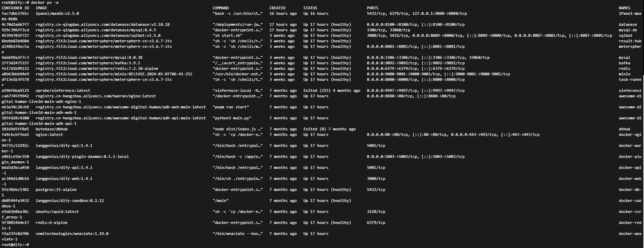Click the STATUS column header
Viewport: 644px width, 248px height.
tap(310, 8)
